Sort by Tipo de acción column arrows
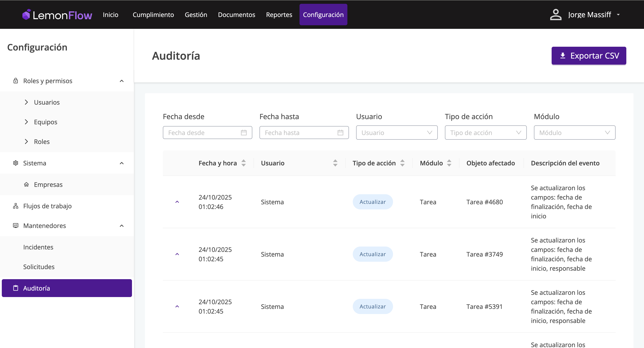644x348 pixels. click(402, 163)
